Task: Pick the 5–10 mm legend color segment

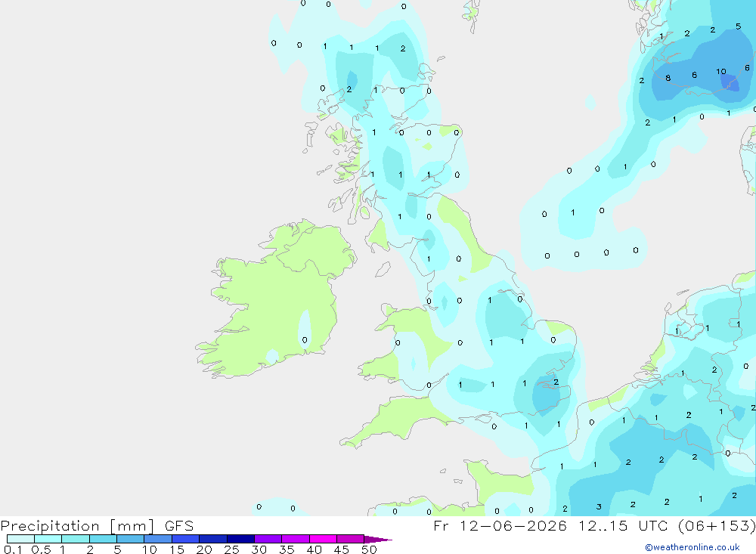Action: [x=131, y=539]
